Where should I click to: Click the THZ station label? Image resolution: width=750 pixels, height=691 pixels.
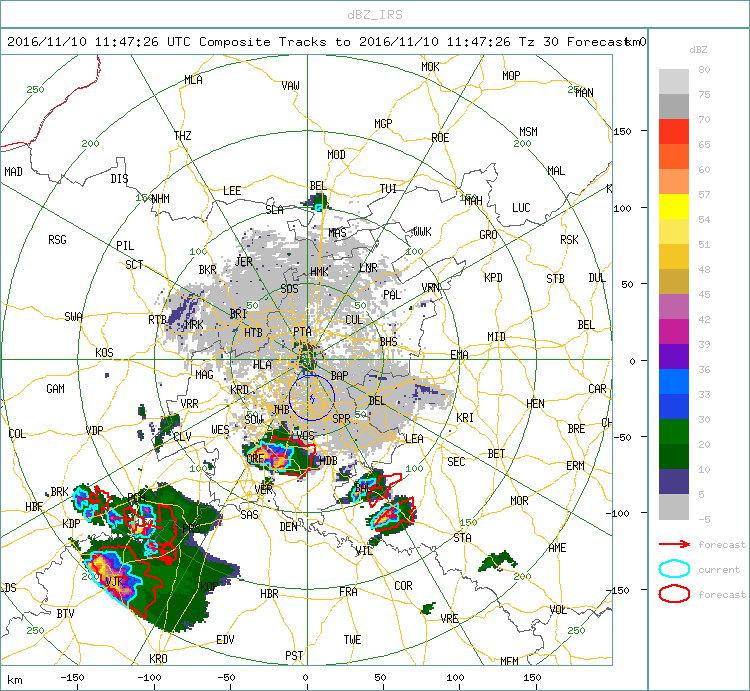click(x=183, y=136)
